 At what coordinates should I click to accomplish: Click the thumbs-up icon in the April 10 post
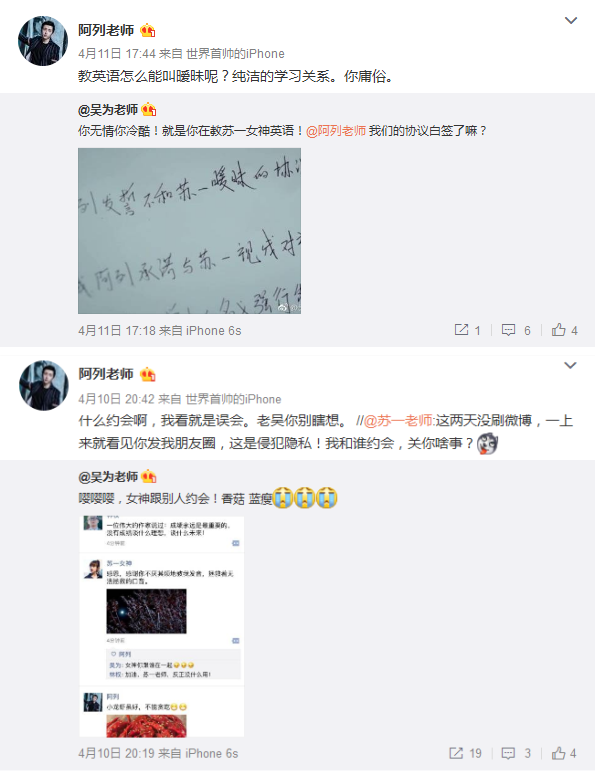click(x=564, y=753)
